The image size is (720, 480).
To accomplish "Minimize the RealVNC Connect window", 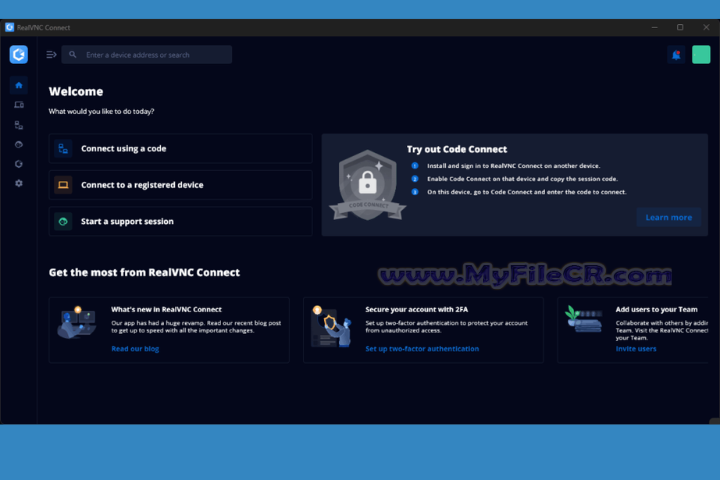I will (x=654, y=27).
